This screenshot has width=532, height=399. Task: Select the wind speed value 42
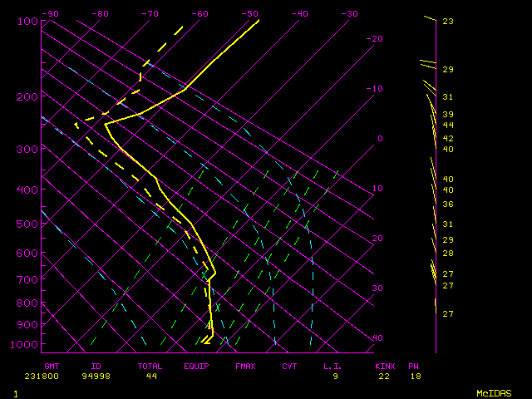[447, 138]
